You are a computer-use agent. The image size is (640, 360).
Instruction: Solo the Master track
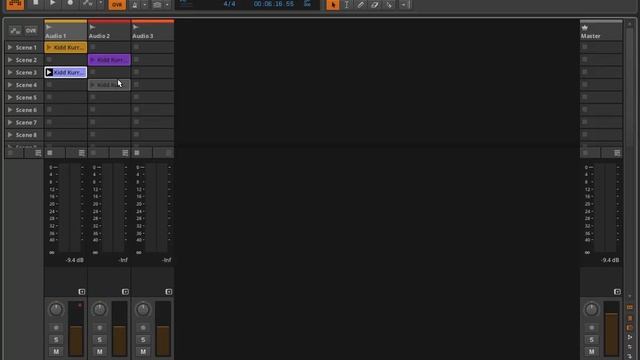coord(591,340)
